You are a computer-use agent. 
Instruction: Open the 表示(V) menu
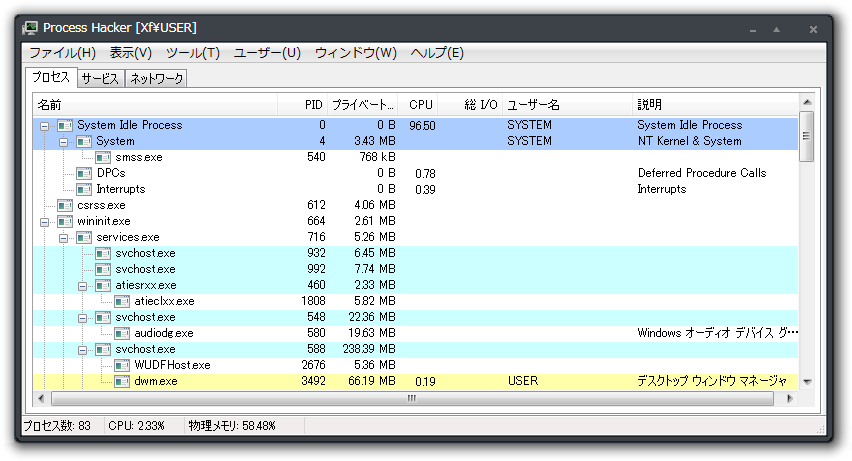tap(131, 53)
